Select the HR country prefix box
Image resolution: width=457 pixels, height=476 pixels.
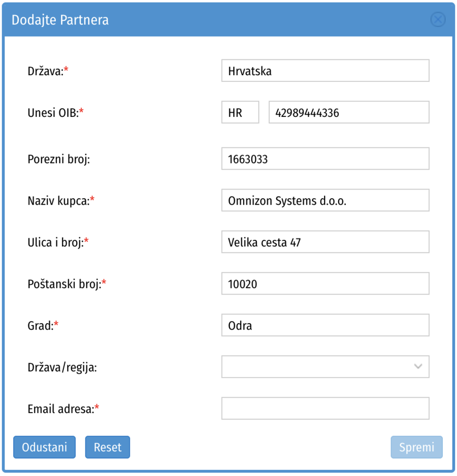(x=240, y=113)
